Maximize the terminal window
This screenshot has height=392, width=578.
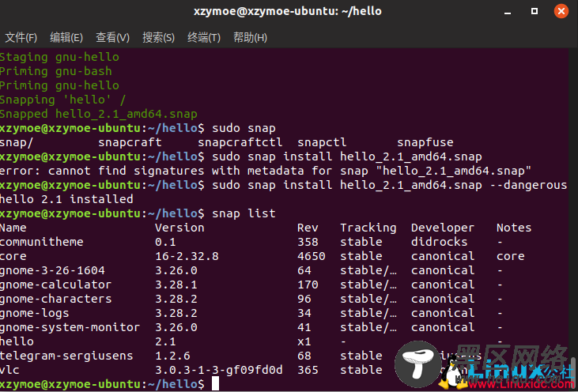point(535,11)
